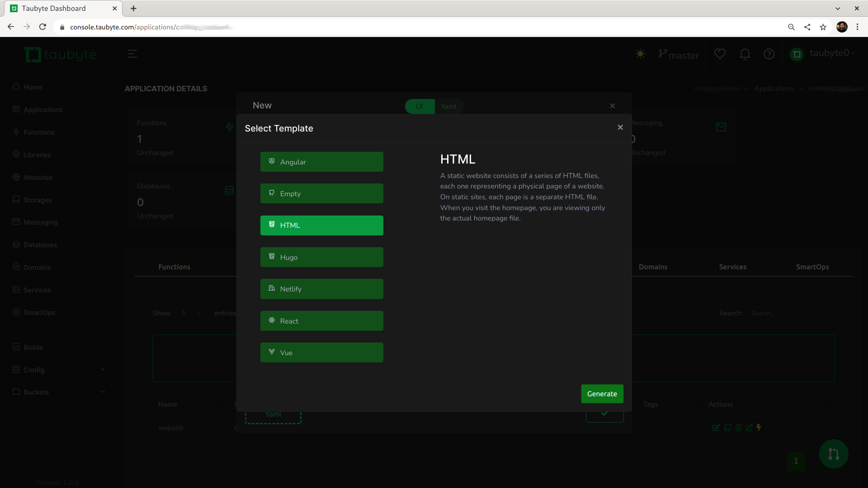Click the green git push floating button
The width and height of the screenshot is (868, 488).
point(834,454)
